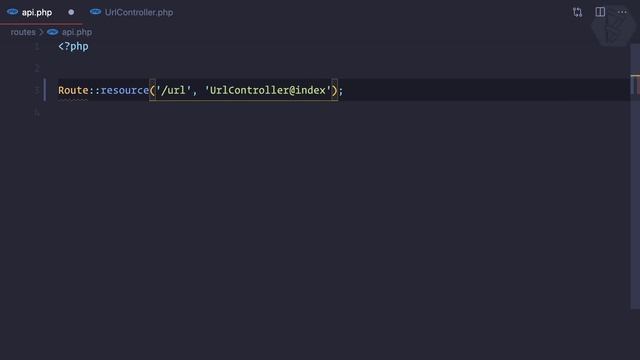Click the minimap scrollbar on the right
Image resolution: width=640 pixels, height=360 pixels.
pyautogui.click(x=635, y=176)
